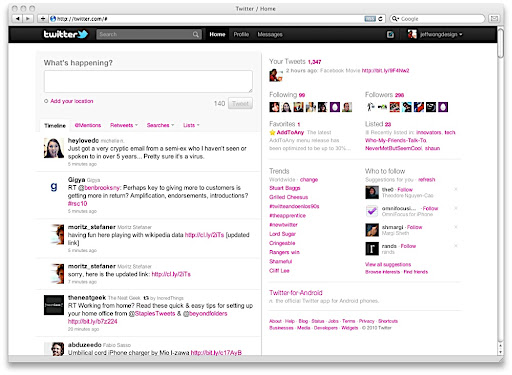Reload the page with refresh icon
This screenshot has width=512, height=375.
tap(380, 19)
